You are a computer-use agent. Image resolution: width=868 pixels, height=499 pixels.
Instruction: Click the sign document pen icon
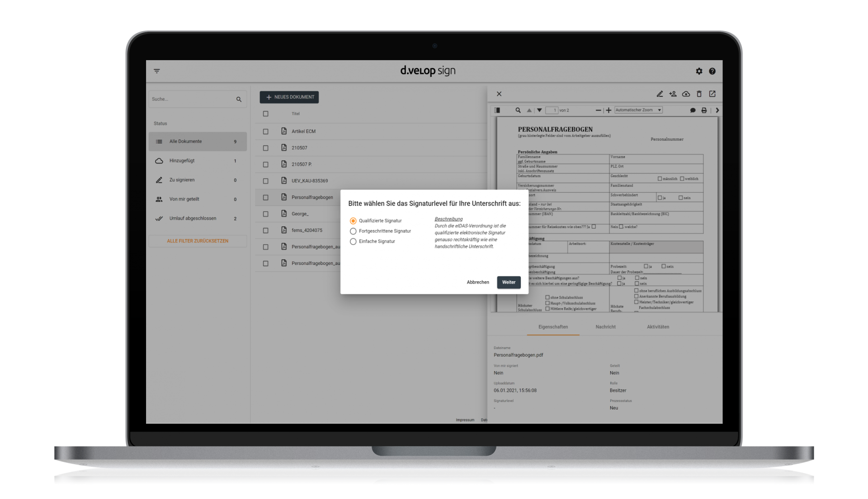tap(660, 94)
